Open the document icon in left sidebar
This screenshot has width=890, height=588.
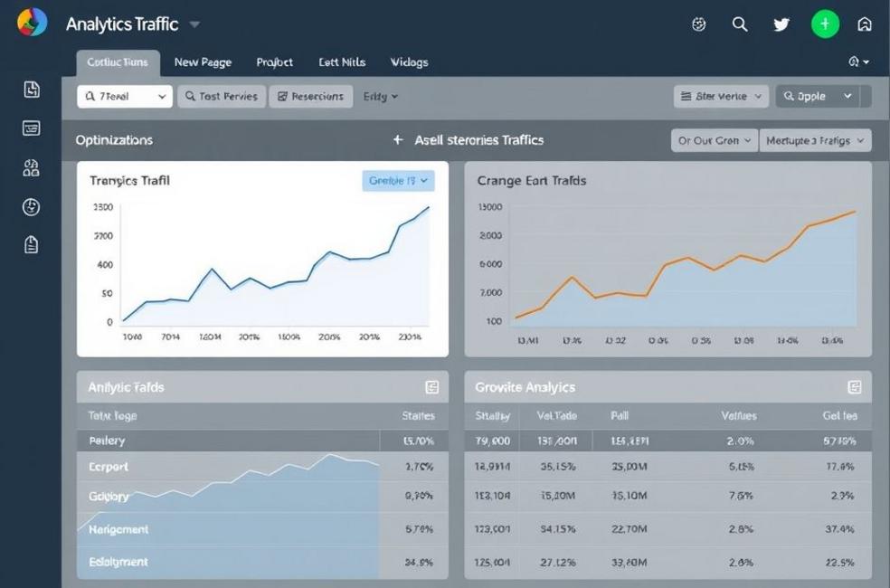[x=32, y=89]
